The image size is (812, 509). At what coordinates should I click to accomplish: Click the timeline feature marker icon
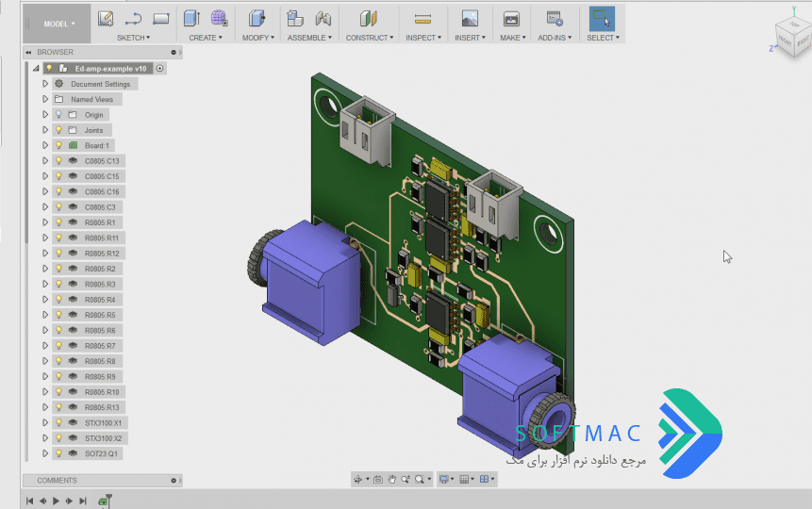(x=105, y=501)
